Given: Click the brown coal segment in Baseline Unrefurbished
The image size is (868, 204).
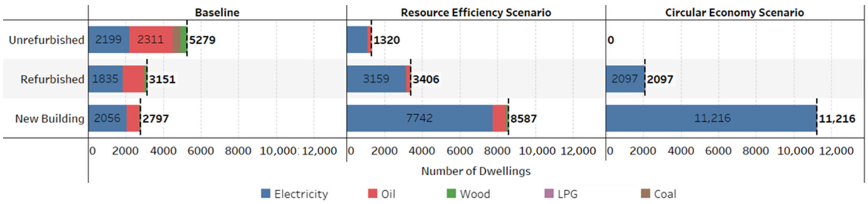Looking at the screenshot, I should (x=177, y=40).
